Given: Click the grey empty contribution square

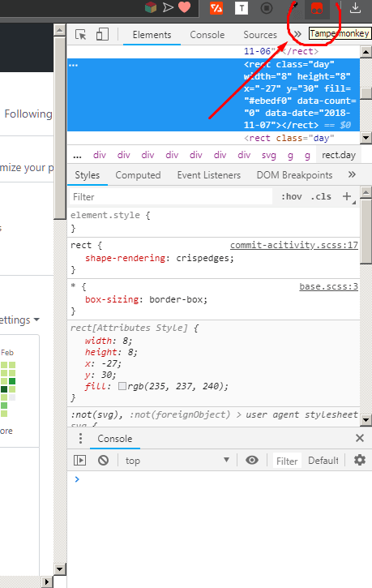Looking at the screenshot, I should [12, 397].
